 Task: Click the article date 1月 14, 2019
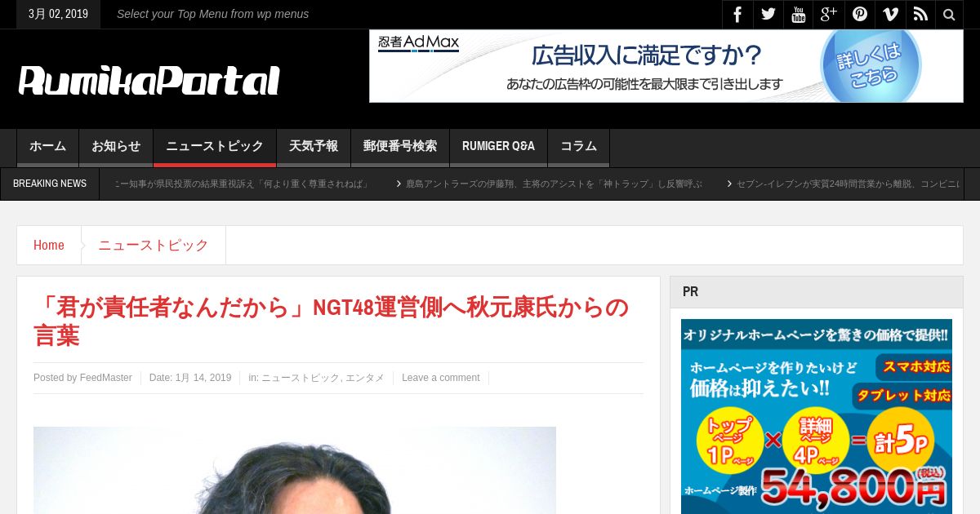point(203,378)
